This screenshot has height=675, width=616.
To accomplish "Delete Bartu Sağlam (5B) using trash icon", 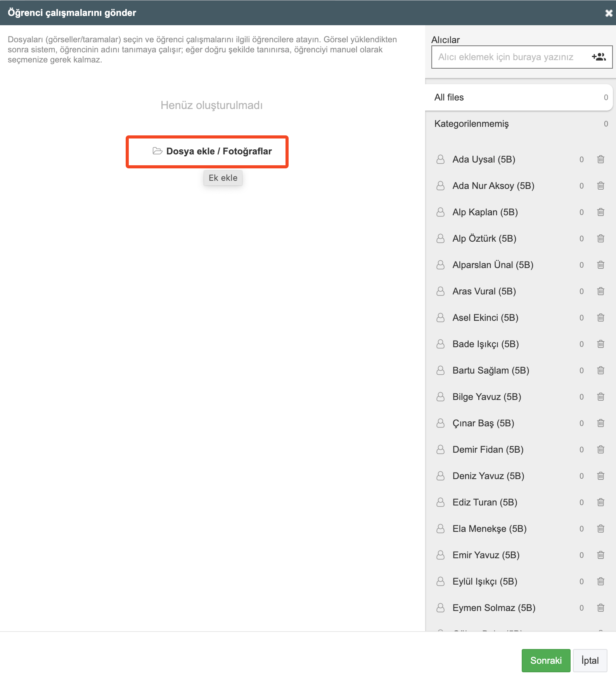I will (x=600, y=370).
